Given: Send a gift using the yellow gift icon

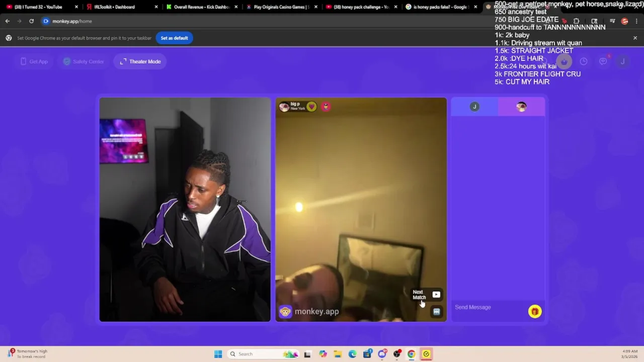Looking at the screenshot, I should (x=534, y=312).
